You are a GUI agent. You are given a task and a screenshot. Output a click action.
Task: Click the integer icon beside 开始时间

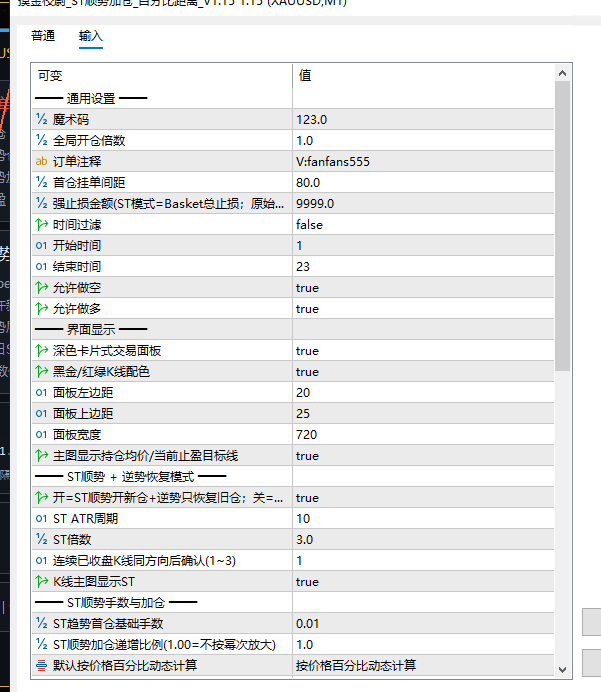[x=41, y=245]
